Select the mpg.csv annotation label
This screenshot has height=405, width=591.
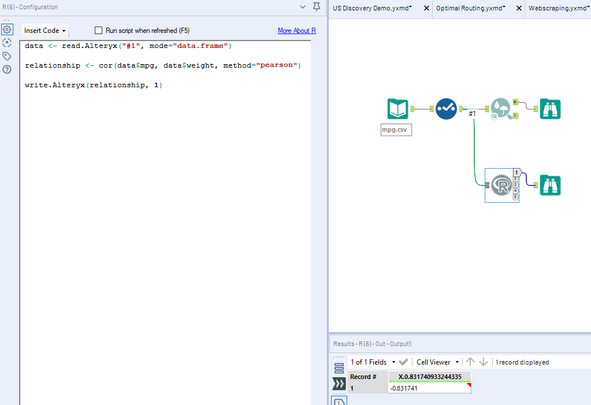tap(396, 130)
